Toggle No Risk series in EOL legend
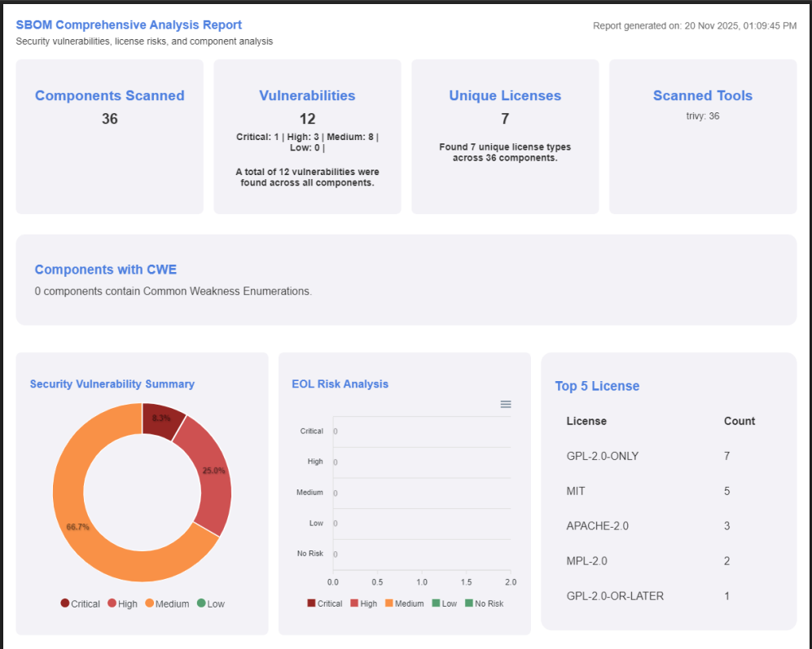 click(469, 603)
